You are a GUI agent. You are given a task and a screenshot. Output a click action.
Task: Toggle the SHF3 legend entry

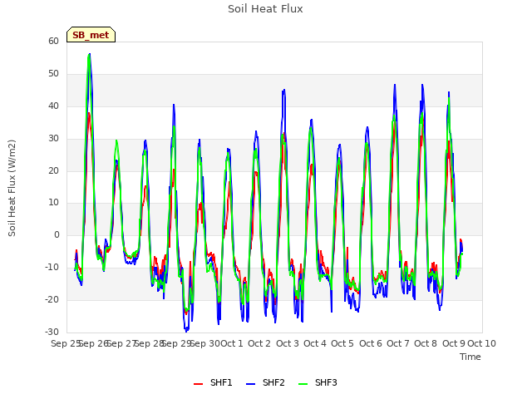coord(318,382)
